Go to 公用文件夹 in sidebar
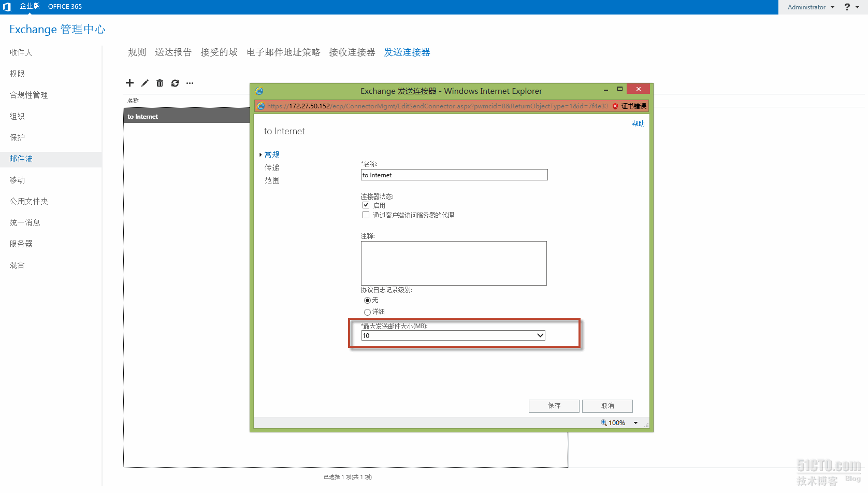Screen dimensions: 868x493 tap(28, 201)
